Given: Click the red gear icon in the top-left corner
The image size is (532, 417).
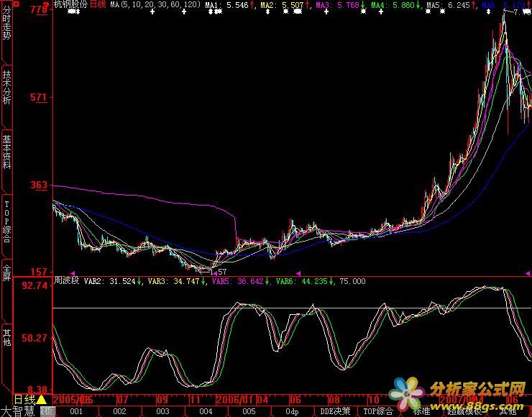Looking at the screenshot, I should [x=16, y=4].
